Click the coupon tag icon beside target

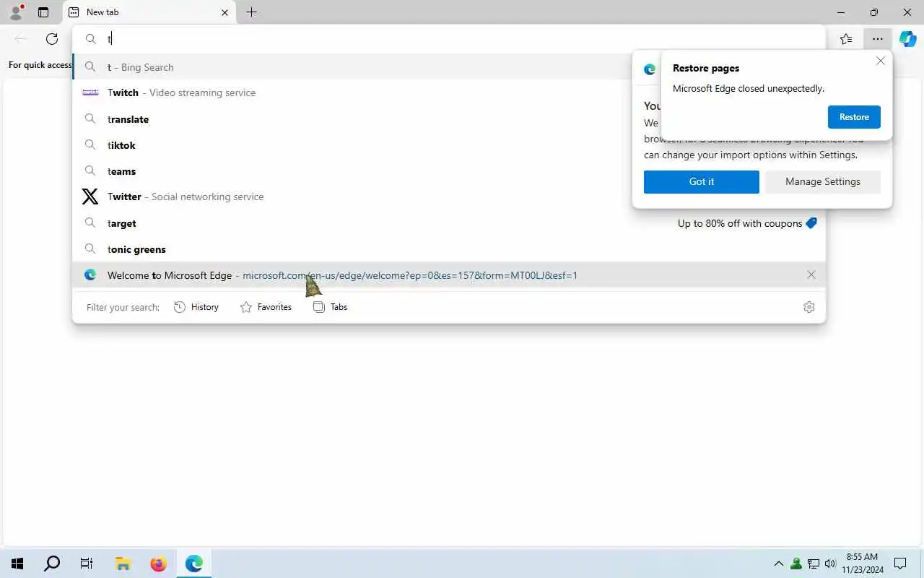click(x=811, y=223)
